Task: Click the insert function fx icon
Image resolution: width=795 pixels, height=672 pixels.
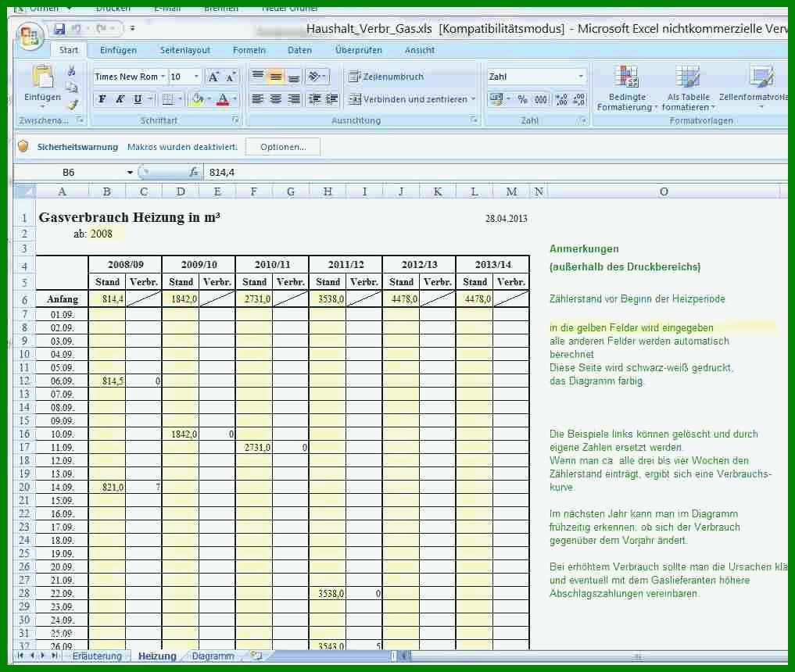Action: (193, 173)
